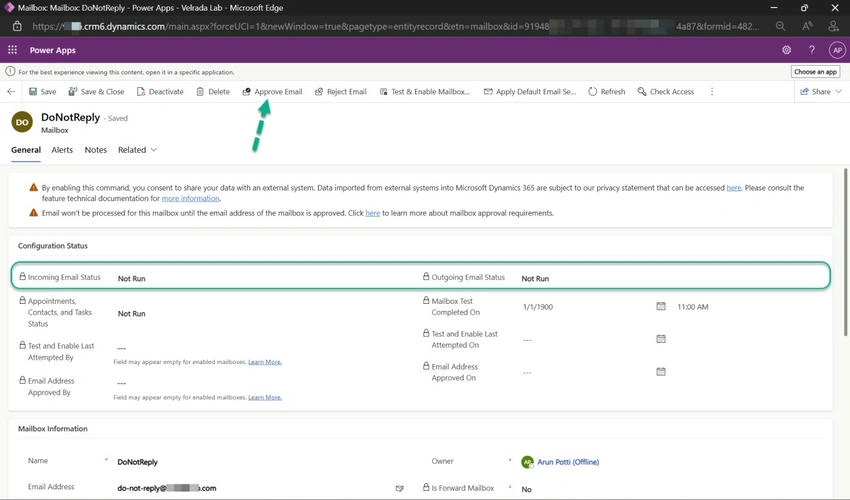Switch to the Alerts tab
The height and width of the screenshot is (500, 850).
[x=62, y=150]
